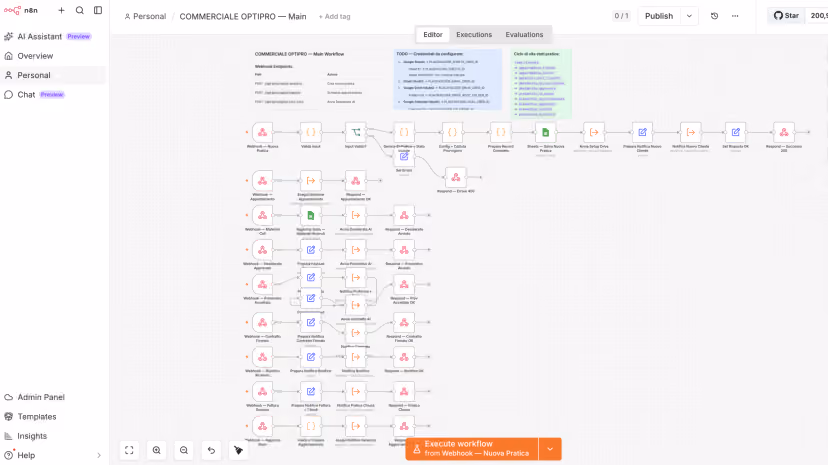Select the Respond — Successo 200 node
This screenshot has width=828, height=465.
click(784, 132)
